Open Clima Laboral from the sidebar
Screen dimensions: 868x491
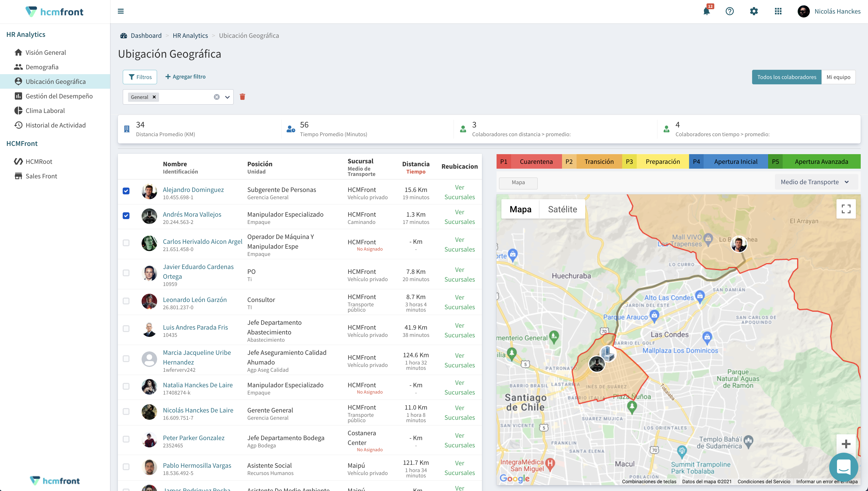point(45,110)
